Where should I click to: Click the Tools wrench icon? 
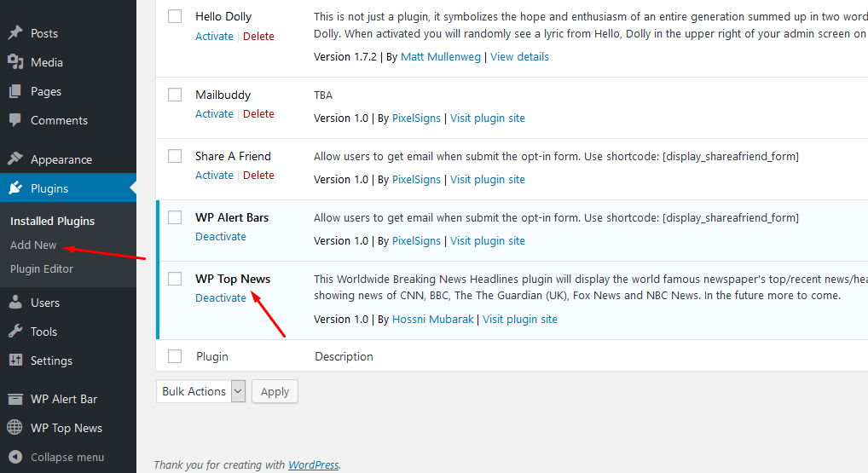tap(15, 332)
